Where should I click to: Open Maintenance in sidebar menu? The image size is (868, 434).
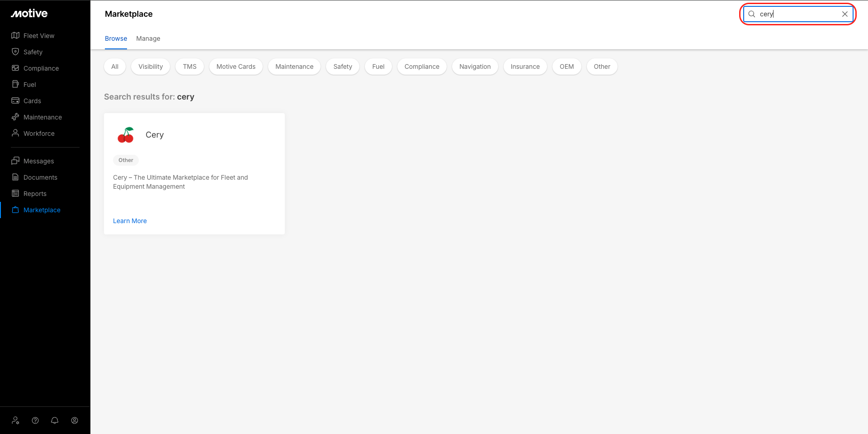[x=42, y=117]
